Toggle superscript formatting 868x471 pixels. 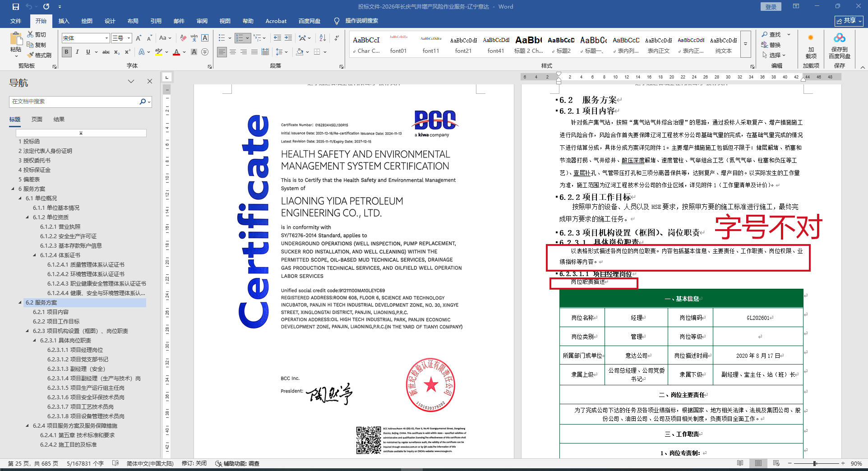[x=128, y=52]
